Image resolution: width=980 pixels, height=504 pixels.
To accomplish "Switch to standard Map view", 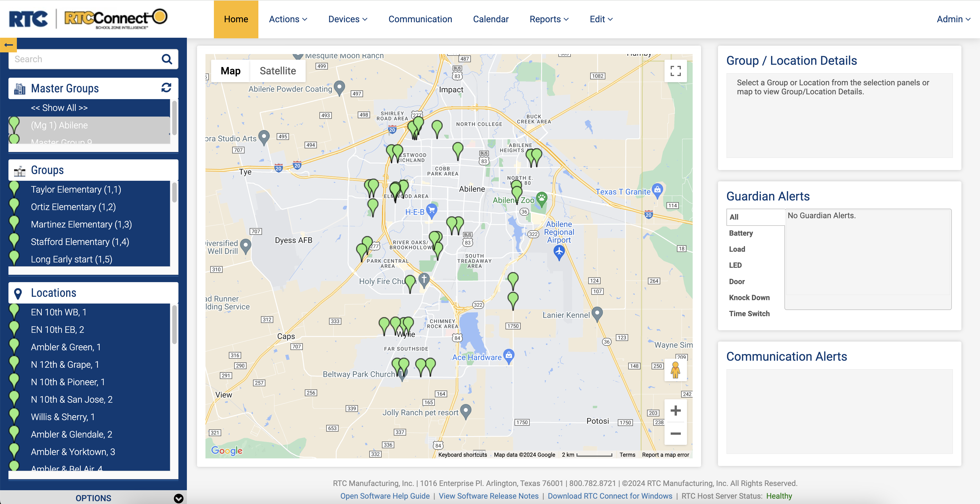I will [x=231, y=71].
